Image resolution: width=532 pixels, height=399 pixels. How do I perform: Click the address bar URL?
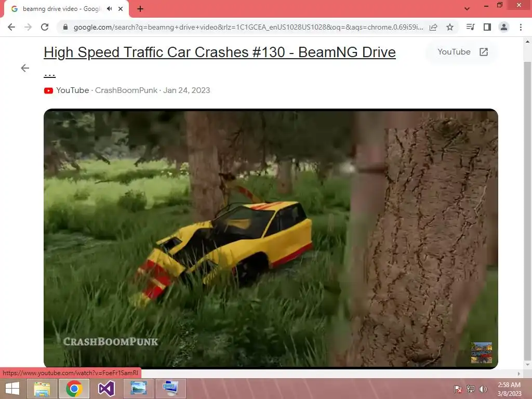click(248, 27)
